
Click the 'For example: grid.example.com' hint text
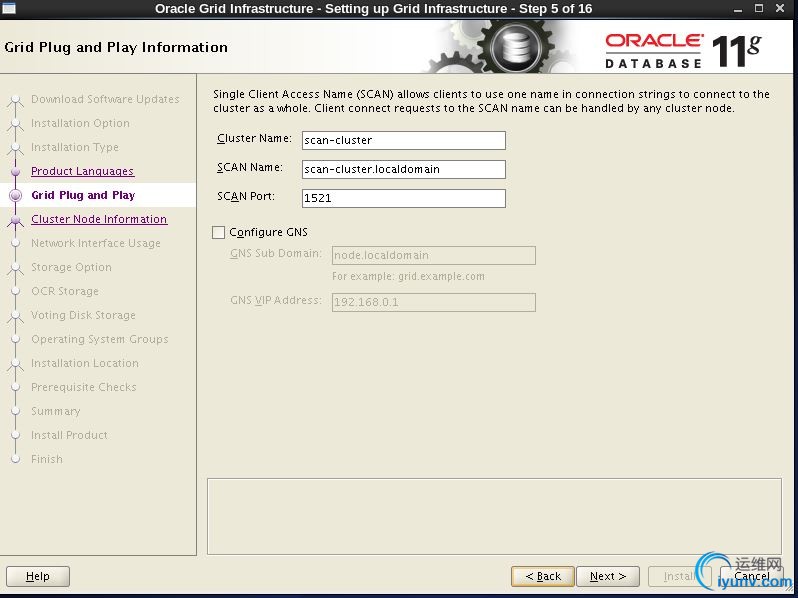(x=408, y=276)
